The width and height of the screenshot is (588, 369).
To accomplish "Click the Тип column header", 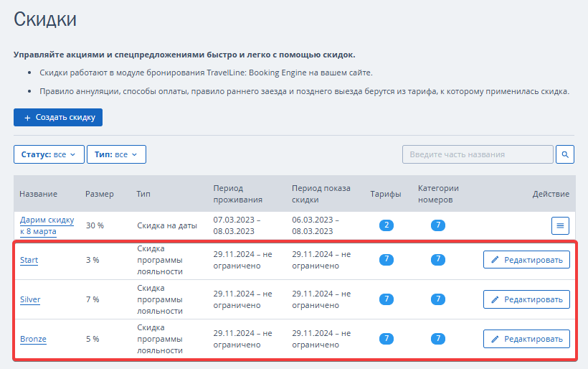I will [143, 194].
